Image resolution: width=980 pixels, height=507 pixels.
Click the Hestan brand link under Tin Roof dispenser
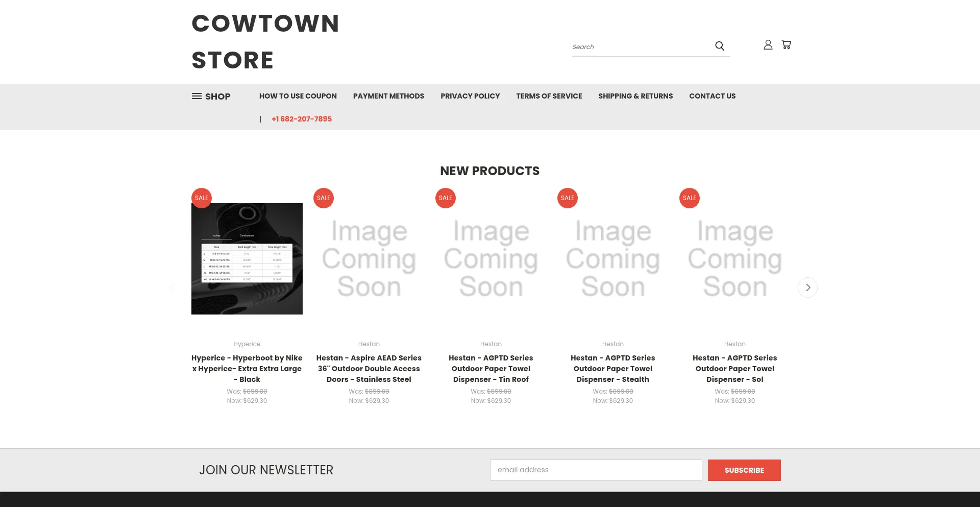[491, 344]
